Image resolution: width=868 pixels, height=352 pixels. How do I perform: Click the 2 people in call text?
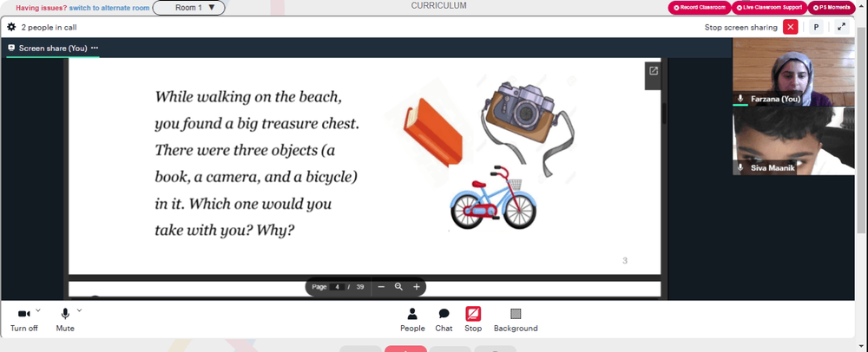(x=49, y=27)
